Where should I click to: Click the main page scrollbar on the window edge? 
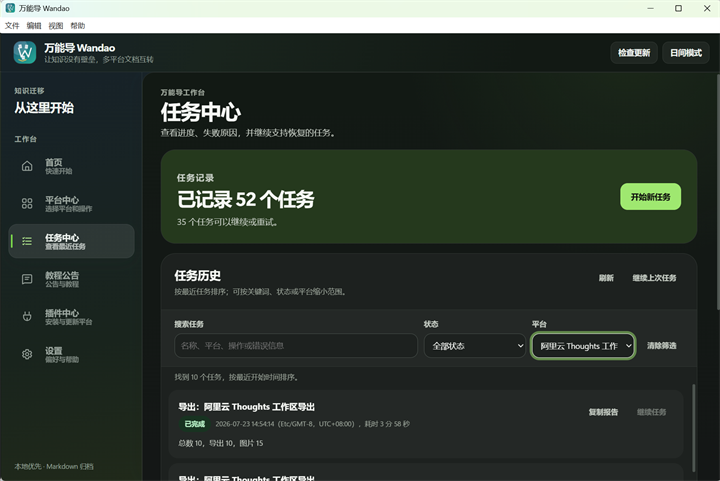coord(717,191)
